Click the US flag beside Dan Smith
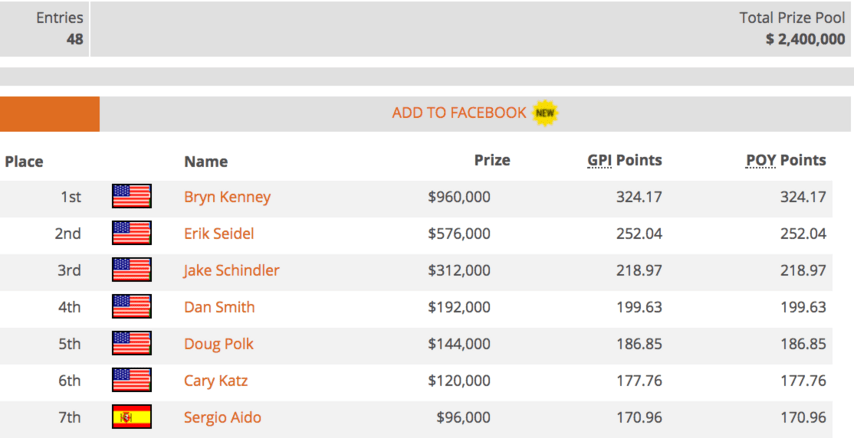Image resolution: width=854 pixels, height=438 pixels. click(132, 306)
